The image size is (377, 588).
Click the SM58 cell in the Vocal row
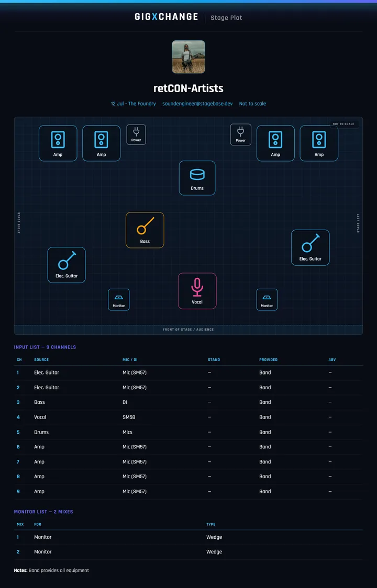point(128,417)
